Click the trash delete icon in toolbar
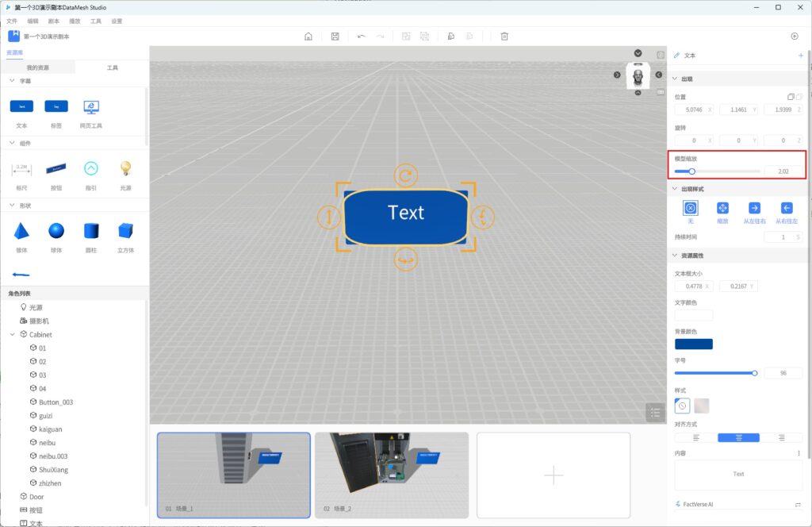This screenshot has width=812, height=527. click(504, 37)
